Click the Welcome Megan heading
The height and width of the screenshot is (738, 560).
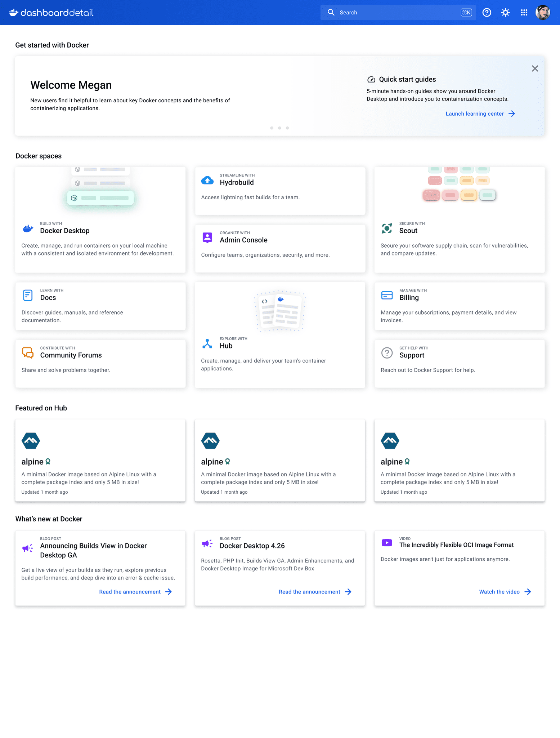[71, 85]
